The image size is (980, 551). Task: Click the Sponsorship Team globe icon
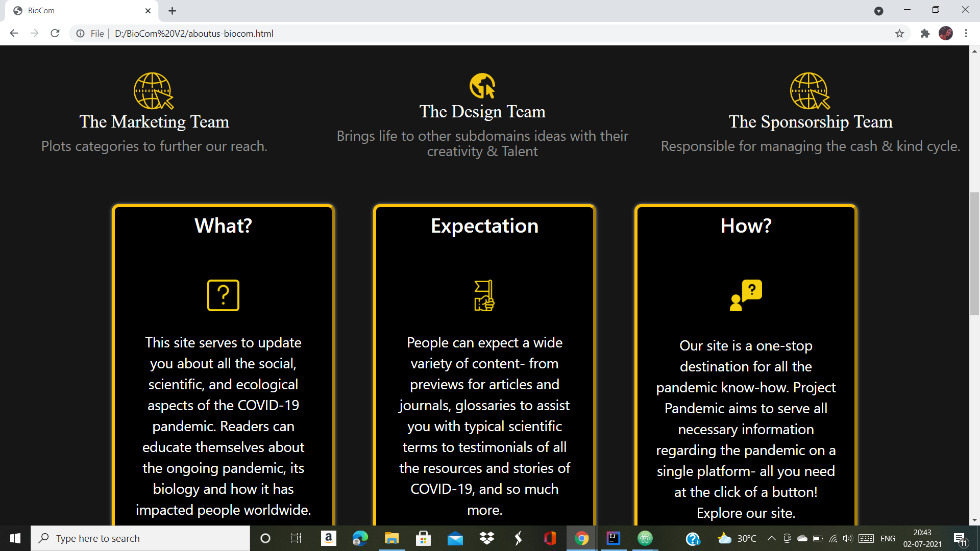810,91
